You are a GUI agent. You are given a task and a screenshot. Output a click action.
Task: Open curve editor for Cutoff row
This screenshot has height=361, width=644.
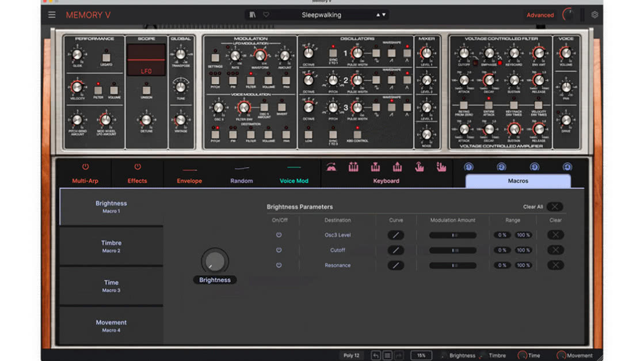395,250
